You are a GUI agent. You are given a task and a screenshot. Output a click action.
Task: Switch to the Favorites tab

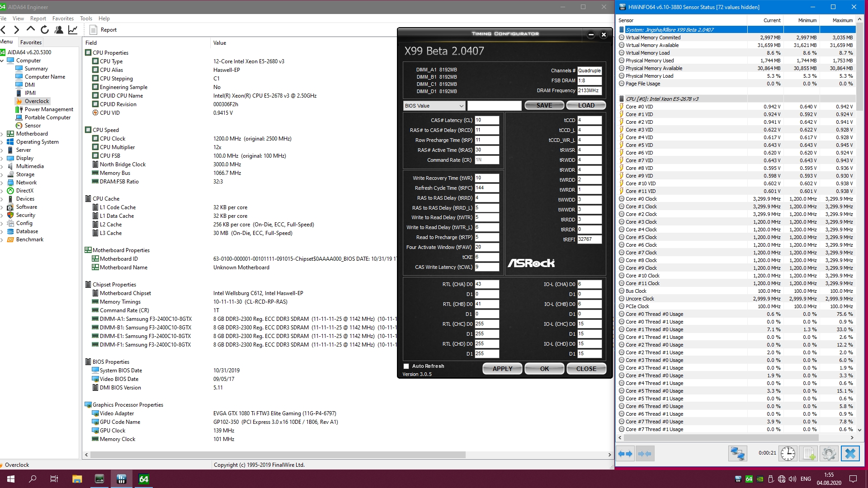(x=31, y=42)
